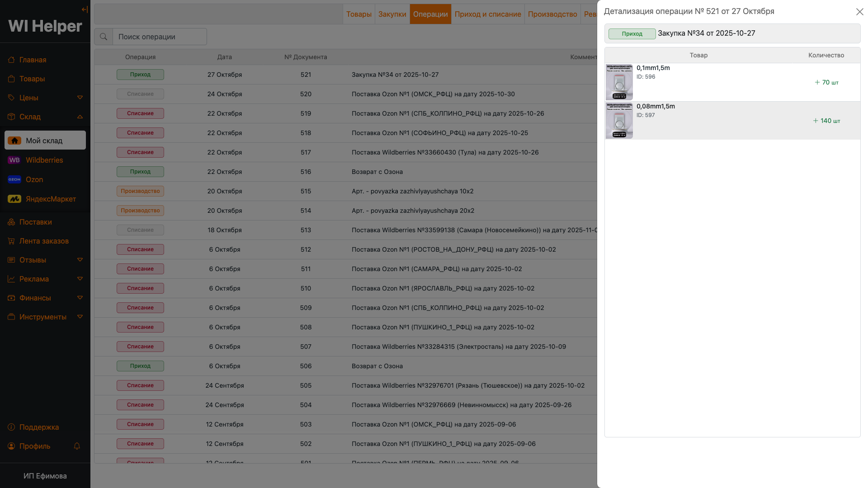Click the search magnifier icon
The width and height of the screenshot is (868, 488).
104,37
